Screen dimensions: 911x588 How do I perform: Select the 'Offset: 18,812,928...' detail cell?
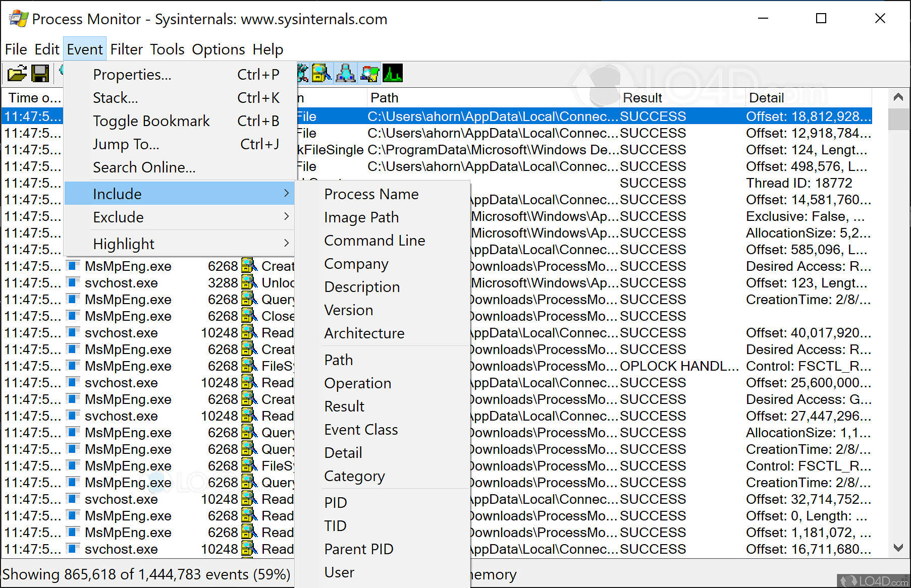tap(809, 116)
